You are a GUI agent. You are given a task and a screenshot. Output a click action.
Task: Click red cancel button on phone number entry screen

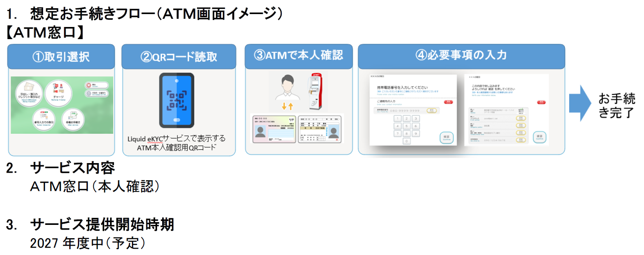pyautogui.click(x=449, y=102)
